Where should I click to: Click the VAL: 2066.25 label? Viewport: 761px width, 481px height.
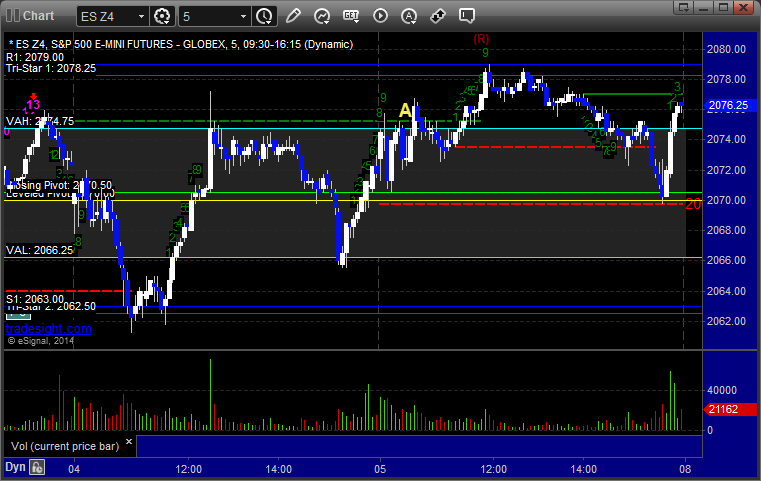tap(39, 250)
